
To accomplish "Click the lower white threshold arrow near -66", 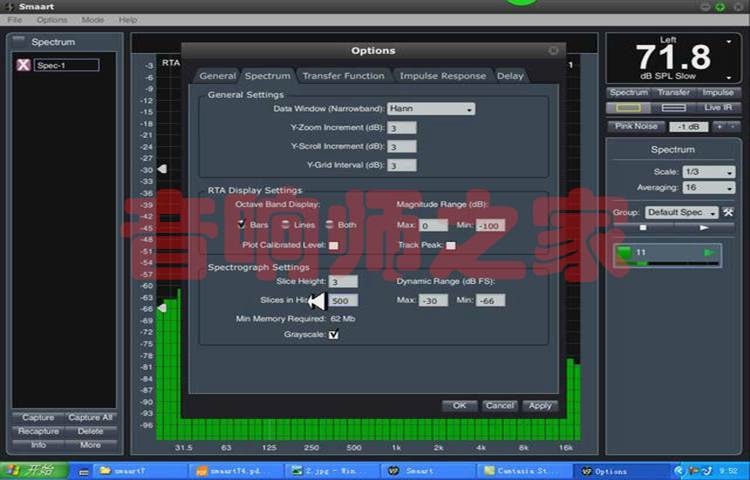I will [x=162, y=308].
